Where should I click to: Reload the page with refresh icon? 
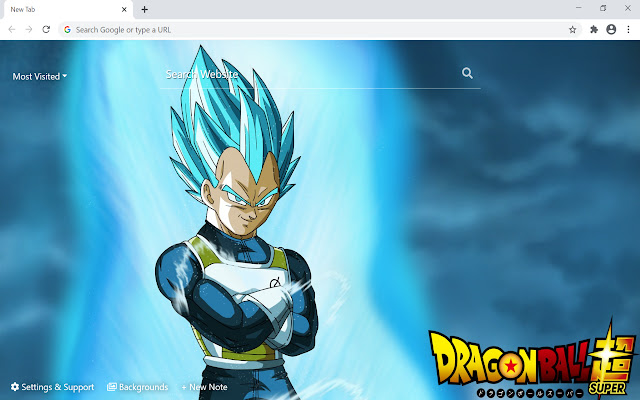pyautogui.click(x=46, y=29)
